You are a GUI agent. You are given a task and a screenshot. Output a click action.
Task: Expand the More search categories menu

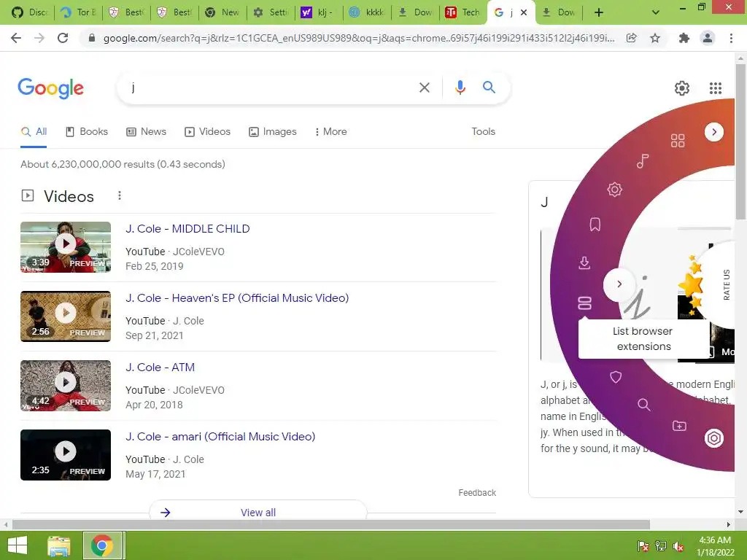coord(330,132)
